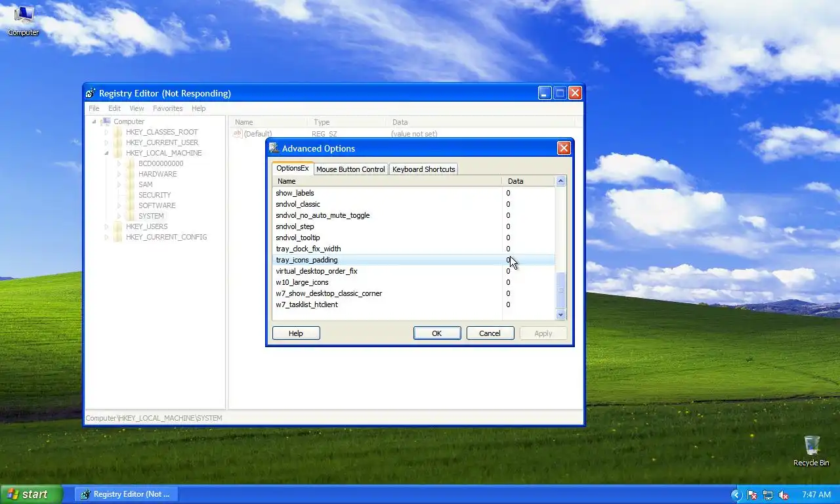Expand HKEY_CLASSES_ROOT in the tree
Image resolution: width=840 pixels, height=504 pixels.
[x=106, y=132]
